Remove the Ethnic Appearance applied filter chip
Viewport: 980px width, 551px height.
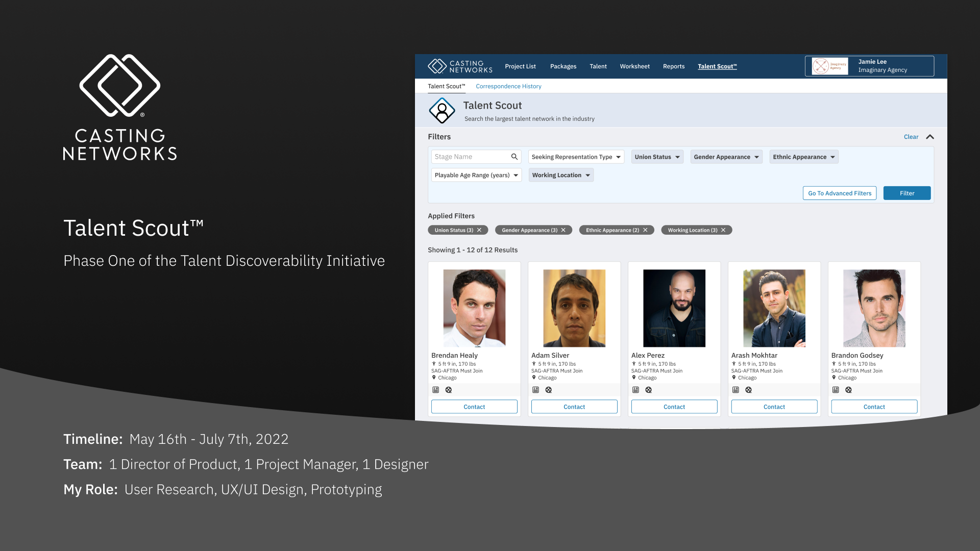(x=645, y=230)
